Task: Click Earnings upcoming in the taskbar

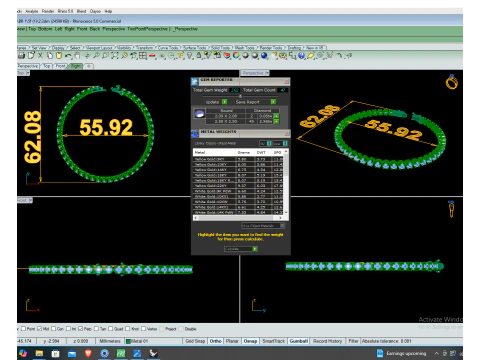Action: pos(401,353)
